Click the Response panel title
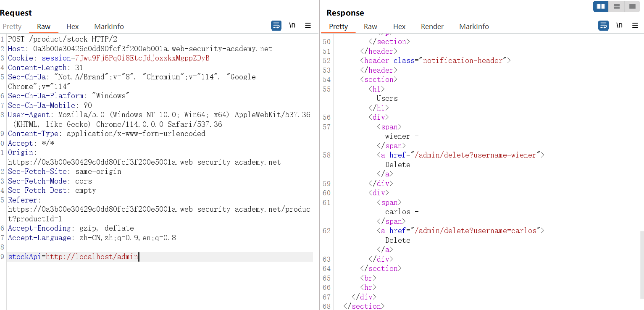 coord(345,13)
